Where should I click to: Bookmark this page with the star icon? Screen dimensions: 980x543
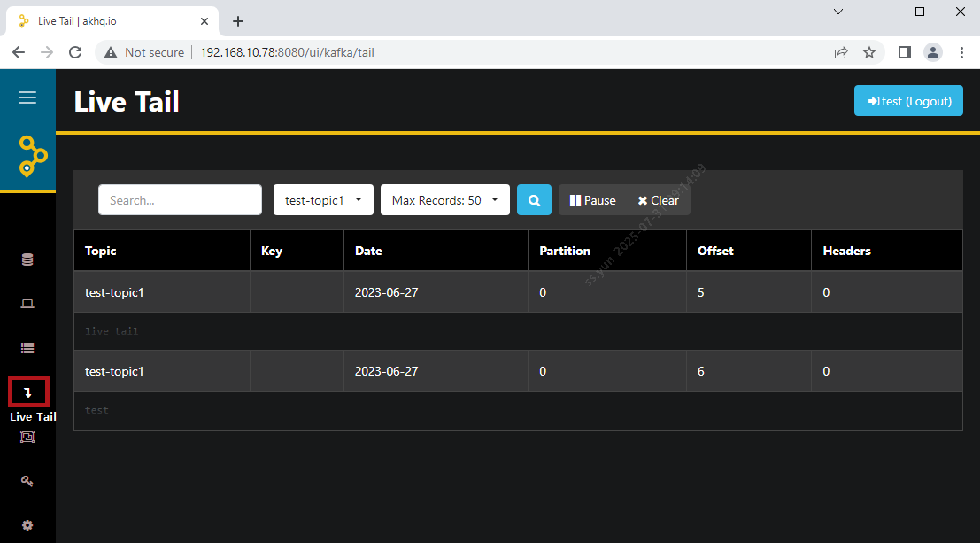(869, 52)
